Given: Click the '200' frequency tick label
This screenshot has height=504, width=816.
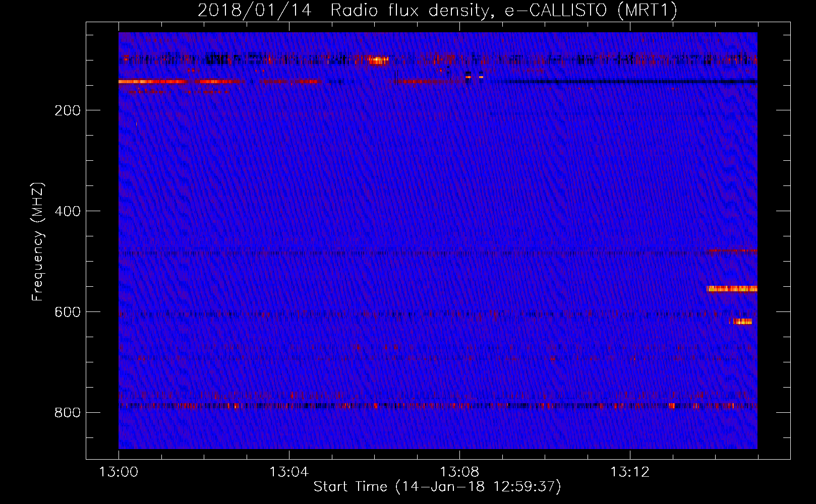Looking at the screenshot, I should click(x=68, y=110).
